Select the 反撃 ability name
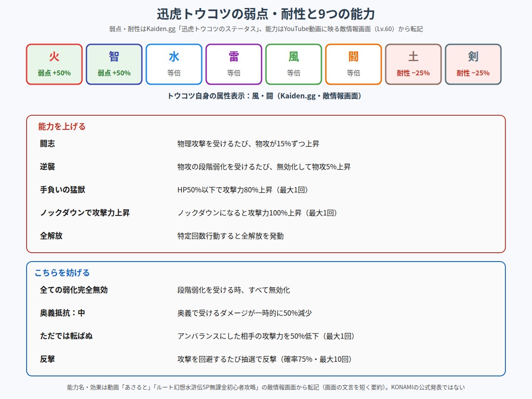The image size is (532, 399). coord(47,359)
